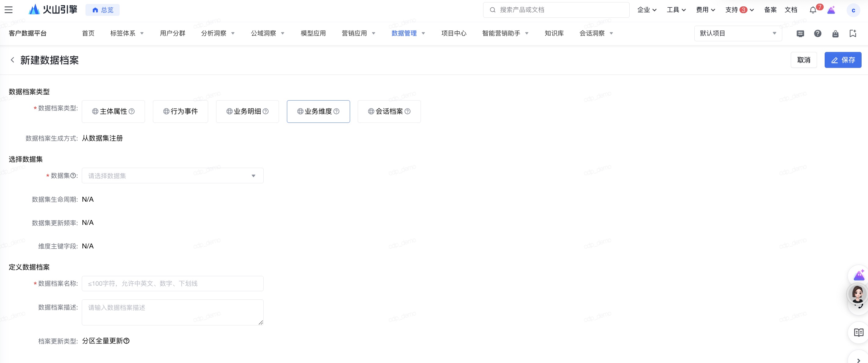Screen dimensions: 868x363
Task: Click the bookmark add icon in toolbar
Action: pyautogui.click(x=853, y=33)
